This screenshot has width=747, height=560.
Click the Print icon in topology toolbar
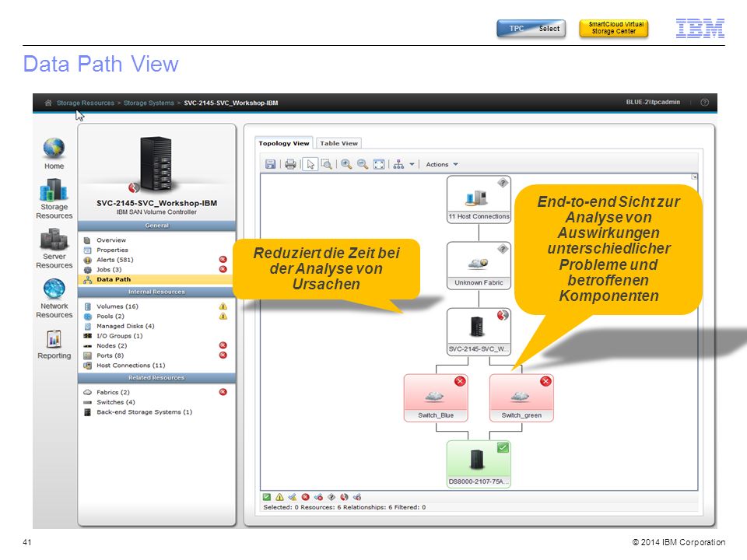[x=290, y=164]
